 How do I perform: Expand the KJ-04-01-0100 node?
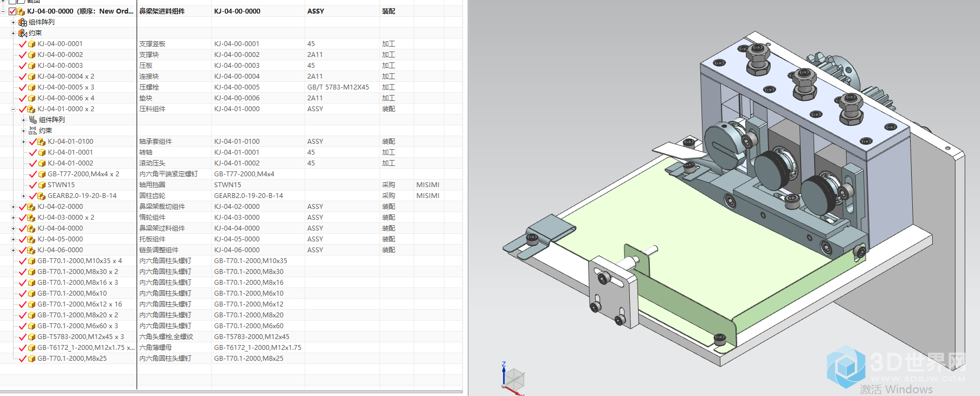click(x=23, y=142)
